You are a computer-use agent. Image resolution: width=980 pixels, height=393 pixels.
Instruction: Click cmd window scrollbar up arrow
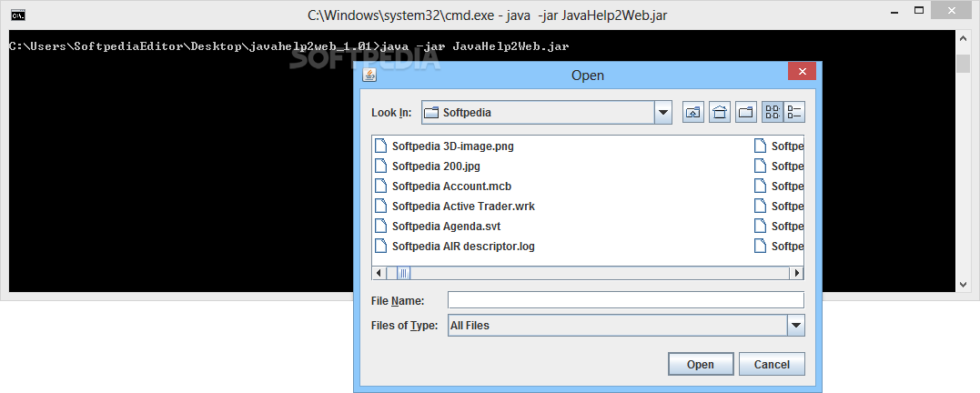963,39
